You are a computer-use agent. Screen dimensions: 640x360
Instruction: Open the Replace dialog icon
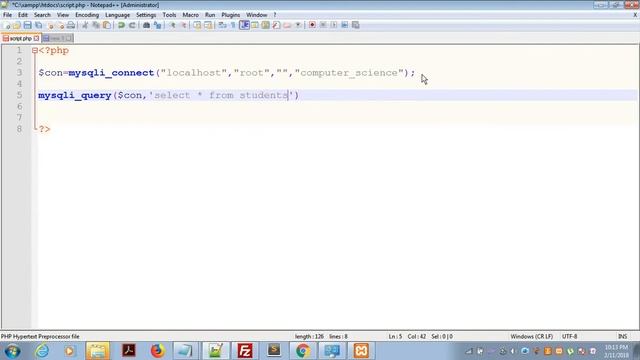click(158, 25)
